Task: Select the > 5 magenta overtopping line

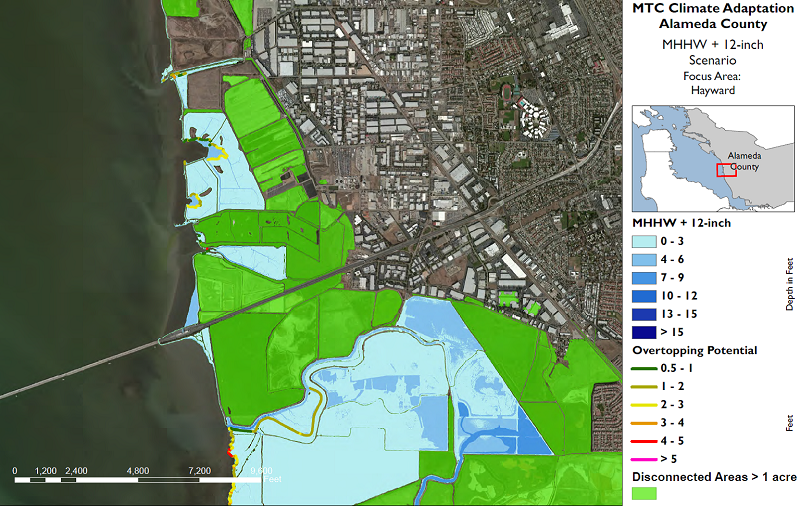Action: point(647,456)
